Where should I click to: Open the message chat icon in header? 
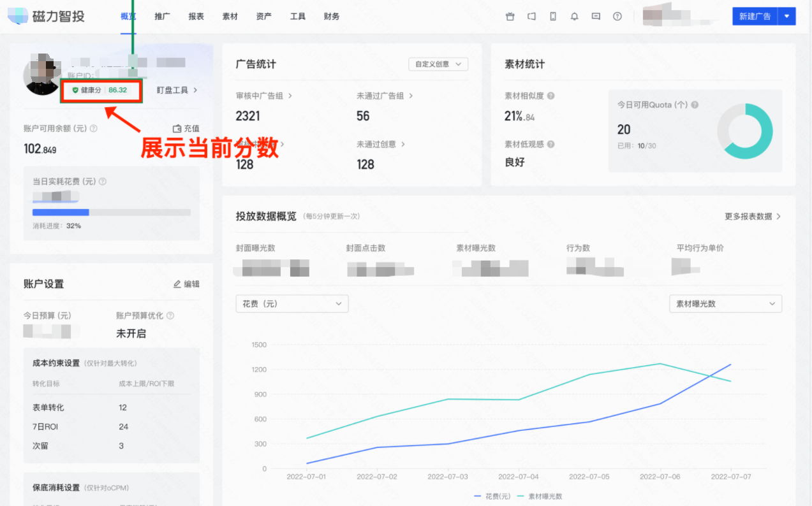596,17
